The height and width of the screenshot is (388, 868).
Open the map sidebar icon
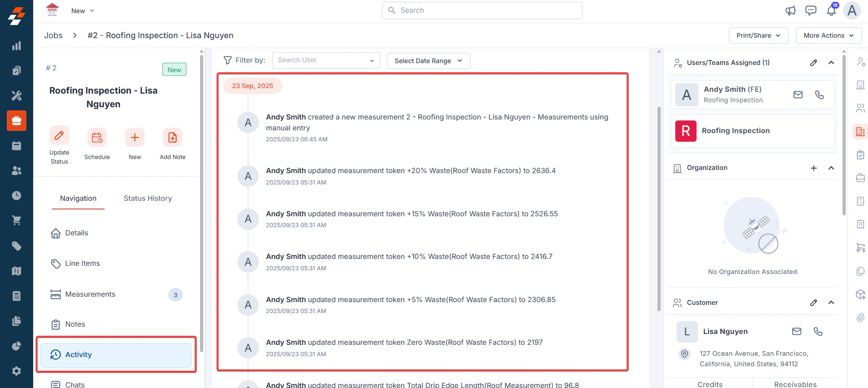pyautogui.click(x=16, y=271)
